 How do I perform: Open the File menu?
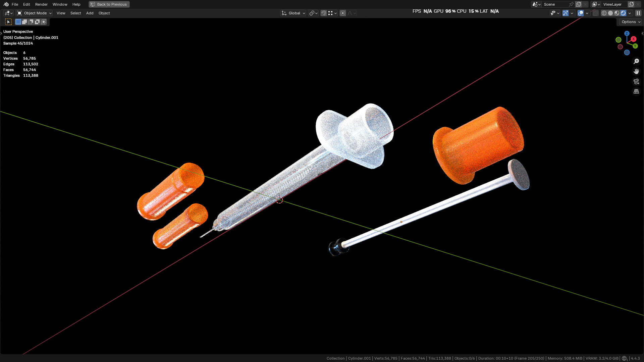(15, 4)
